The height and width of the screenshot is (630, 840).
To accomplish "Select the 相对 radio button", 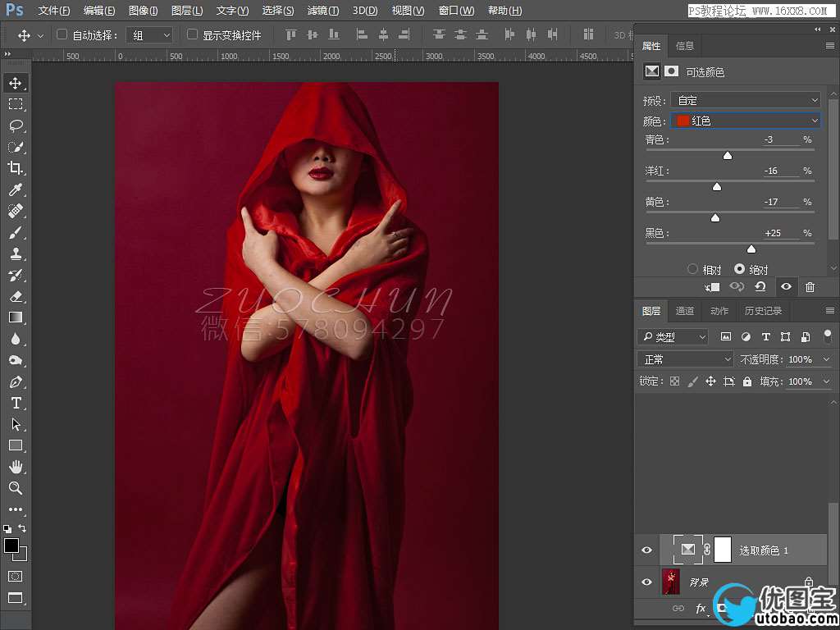I will pyautogui.click(x=692, y=269).
